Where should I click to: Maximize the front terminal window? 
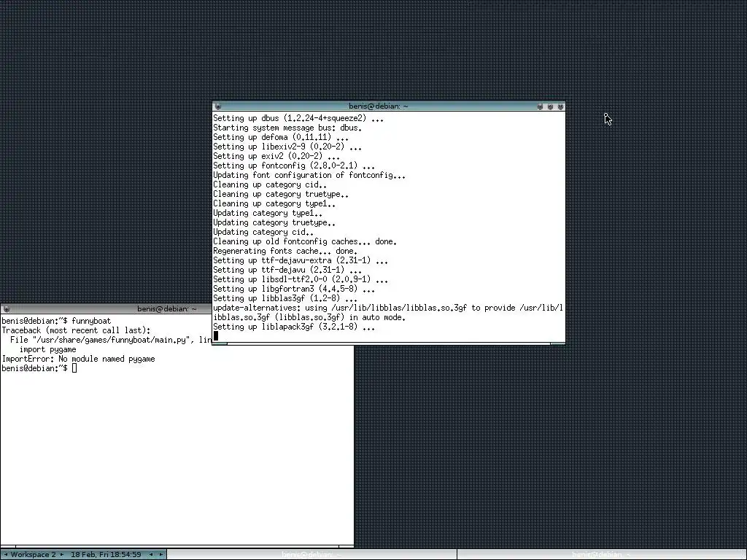pos(550,106)
